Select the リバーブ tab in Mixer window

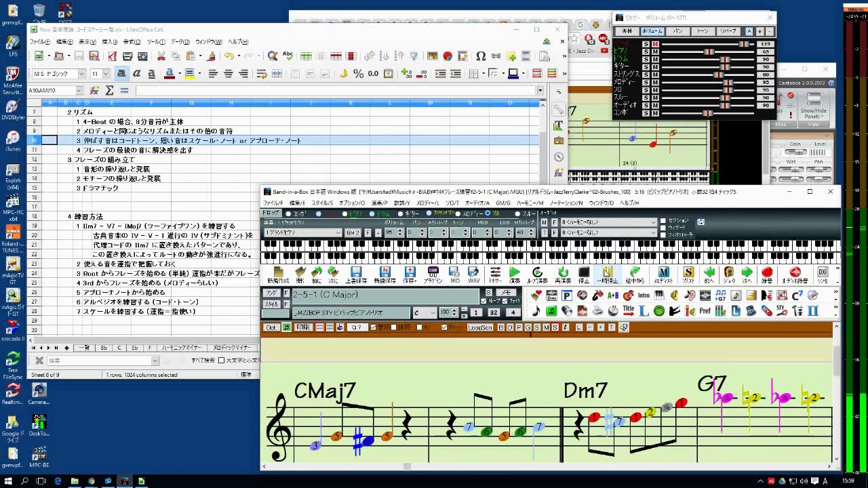pos(728,31)
